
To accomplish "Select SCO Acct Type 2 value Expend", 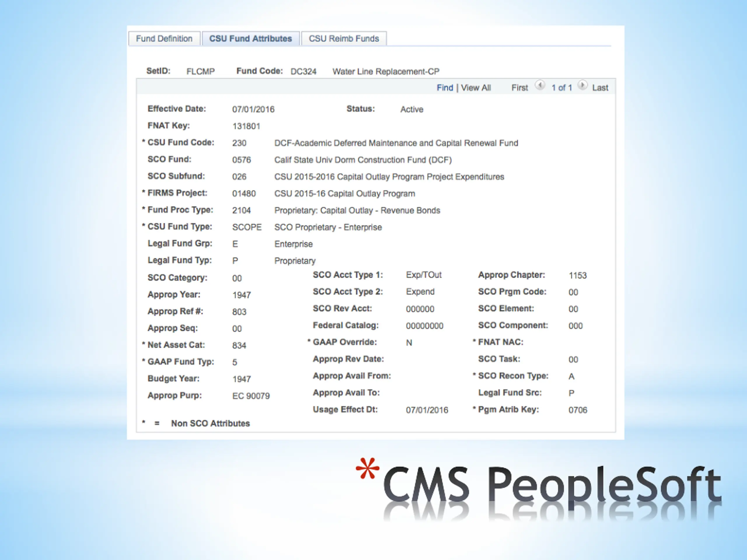I will pyautogui.click(x=420, y=292).
